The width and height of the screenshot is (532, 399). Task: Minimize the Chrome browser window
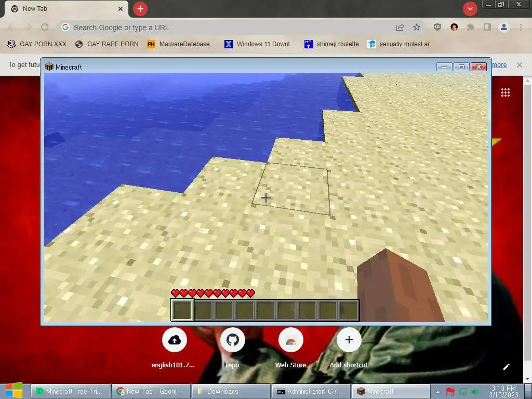point(488,5)
